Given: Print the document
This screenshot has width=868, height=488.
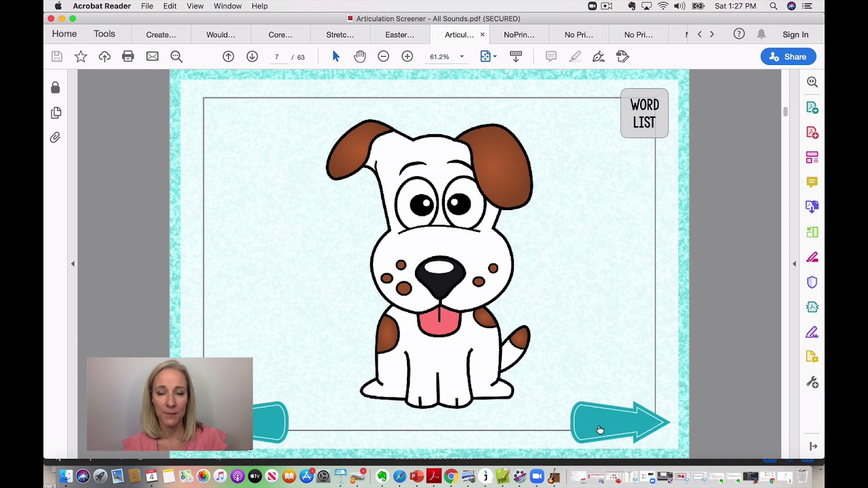Looking at the screenshot, I should 128,57.
